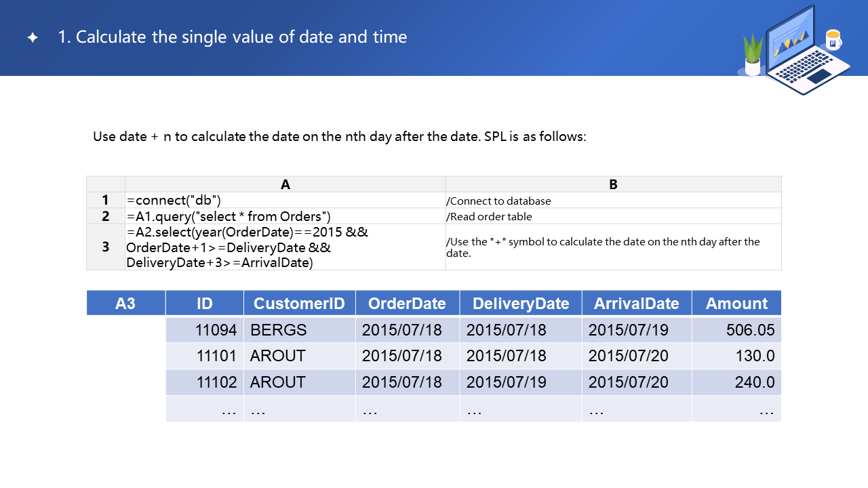Select cell A2 with the Orders query
Viewport: 868px width, 488px height.
(285, 216)
